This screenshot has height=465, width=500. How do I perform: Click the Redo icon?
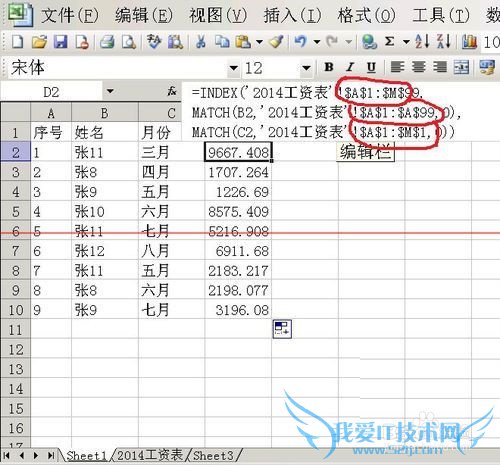332,42
